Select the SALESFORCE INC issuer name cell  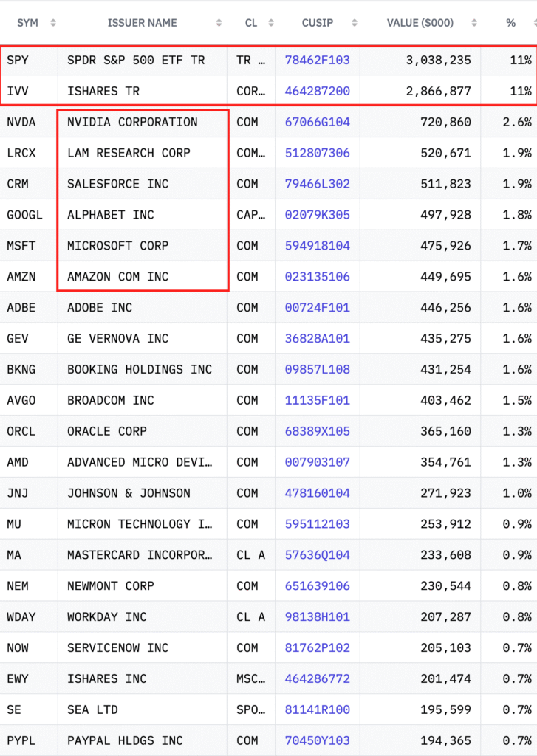pyautogui.click(x=117, y=184)
